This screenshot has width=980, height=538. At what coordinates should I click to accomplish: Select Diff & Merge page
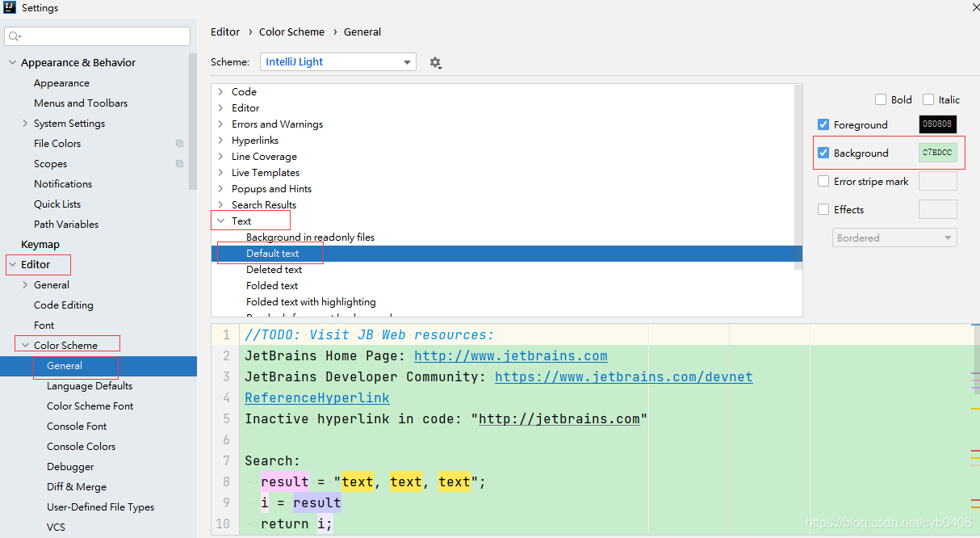77,486
